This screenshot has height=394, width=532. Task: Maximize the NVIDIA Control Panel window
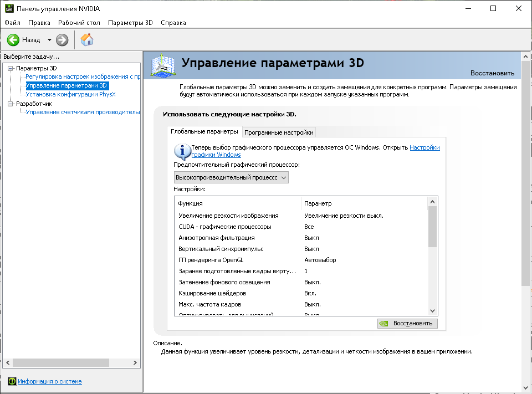[x=493, y=8]
